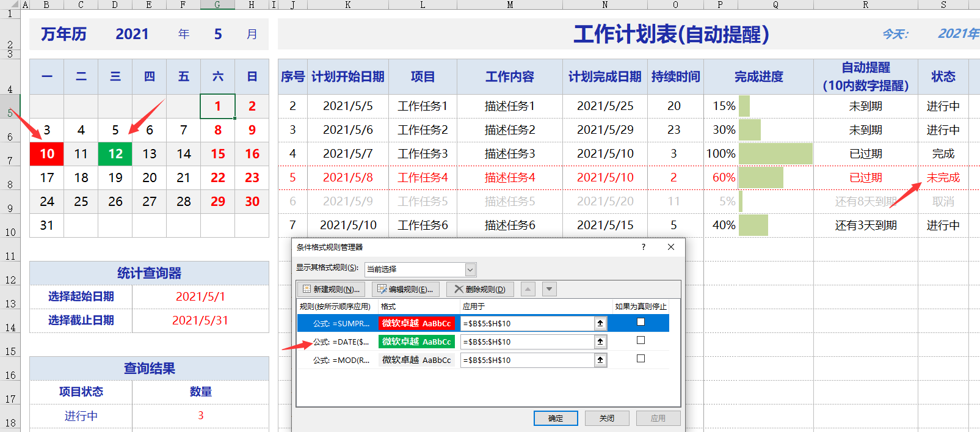Viewport: 980px width, 432px height.
Task: Tick stop-if-true checkbox for MOD rule
Action: pos(641,359)
